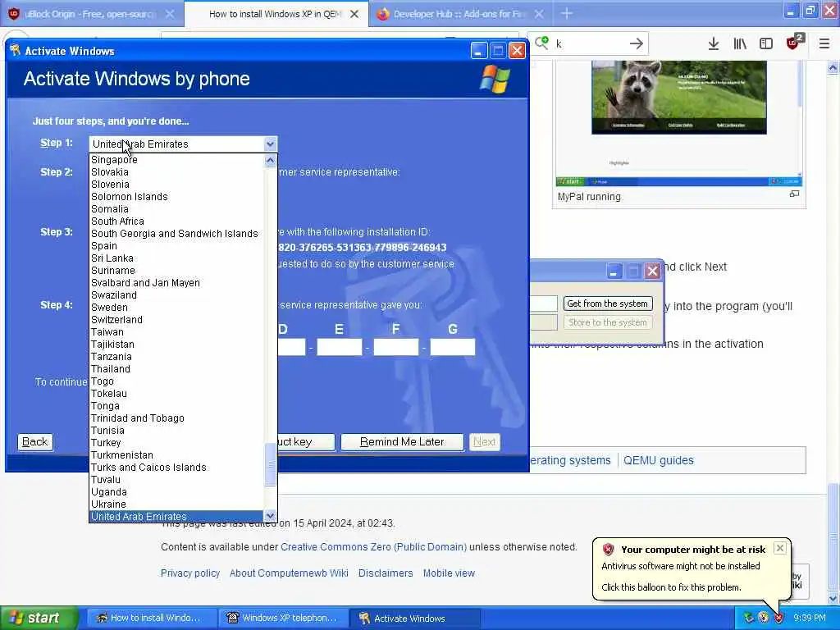Pick Ukraine in the dropdown

176,504
